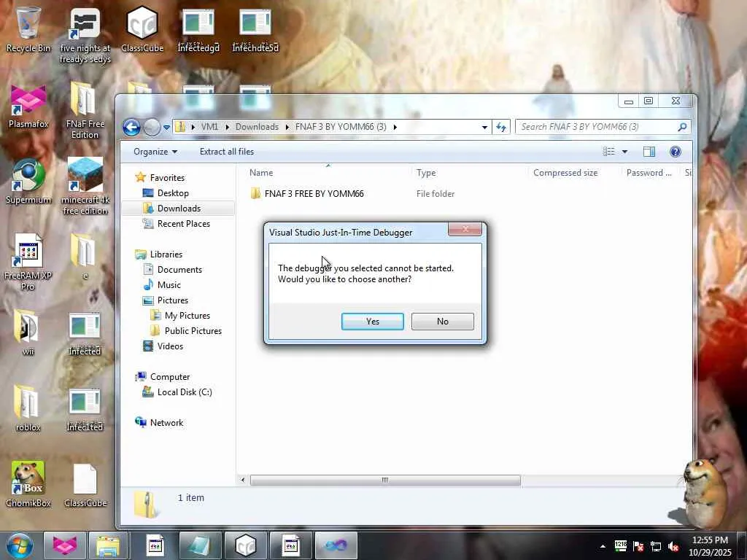The image size is (747, 560).
Task: Select the Supermium browser shortcut
Action: 28,182
